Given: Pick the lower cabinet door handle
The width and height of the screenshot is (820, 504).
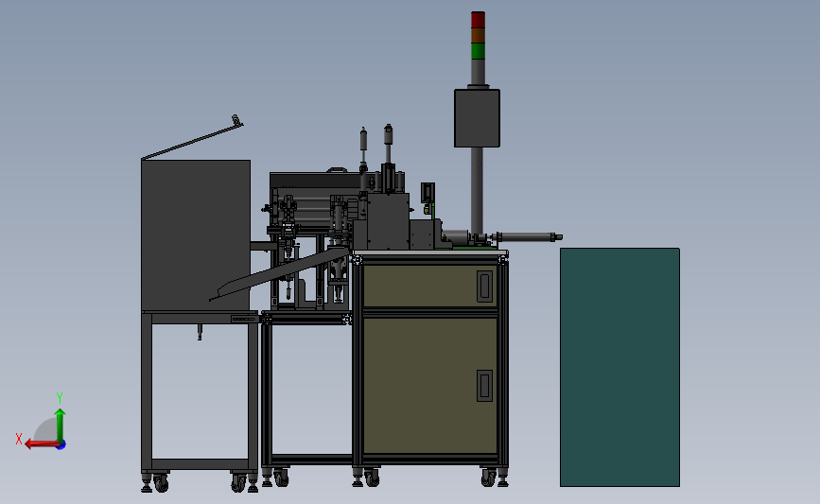Looking at the screenshot, I should [x=485, y=386].
